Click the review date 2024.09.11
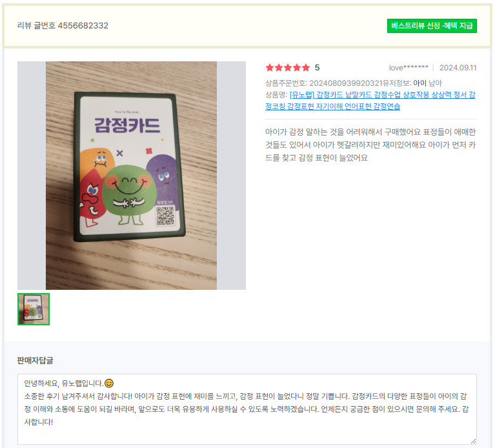Viewport: 495px width, 448px height. 458,68
